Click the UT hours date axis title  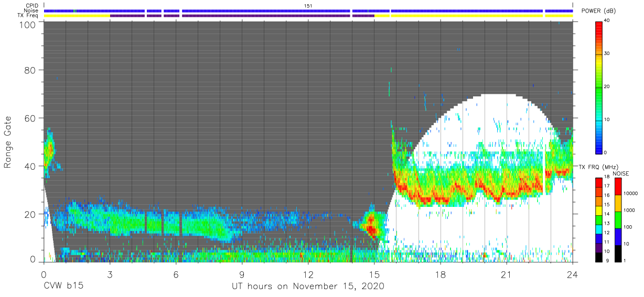(308, 287)
